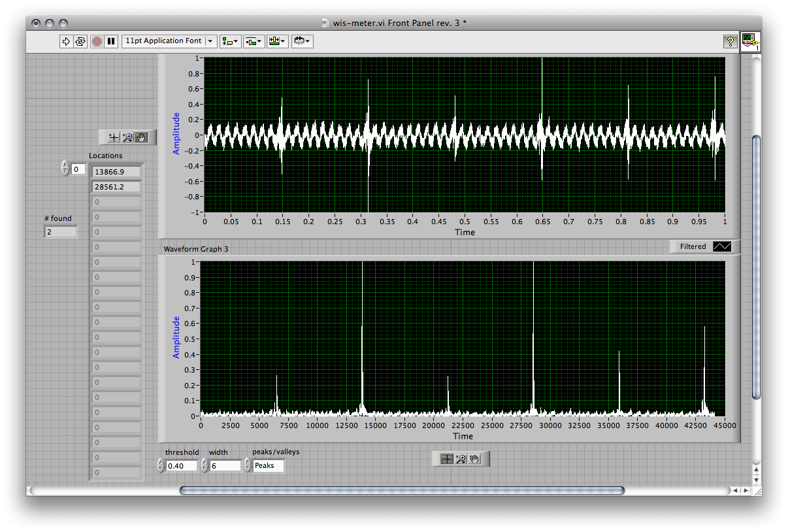Click the threshold value field
The height and width of the screenshot is (532, 788).
click(x=181, y=466)
